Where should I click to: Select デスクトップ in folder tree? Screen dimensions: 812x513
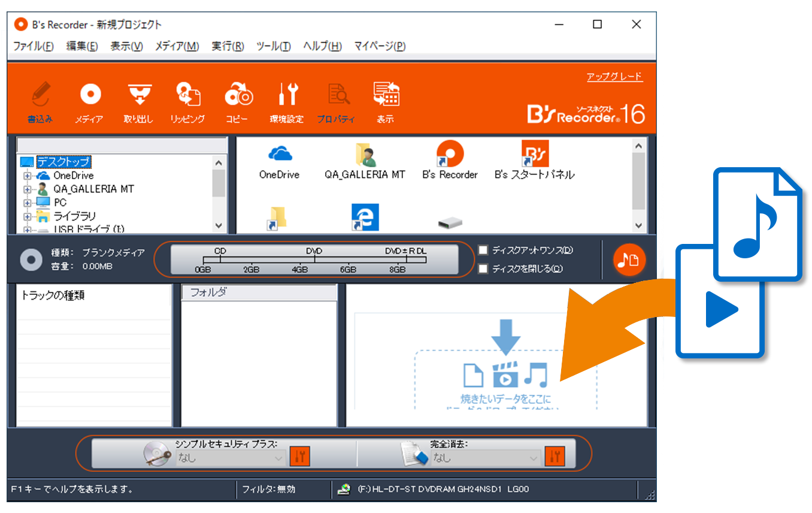pyautogui.click(x=63, y=162)
